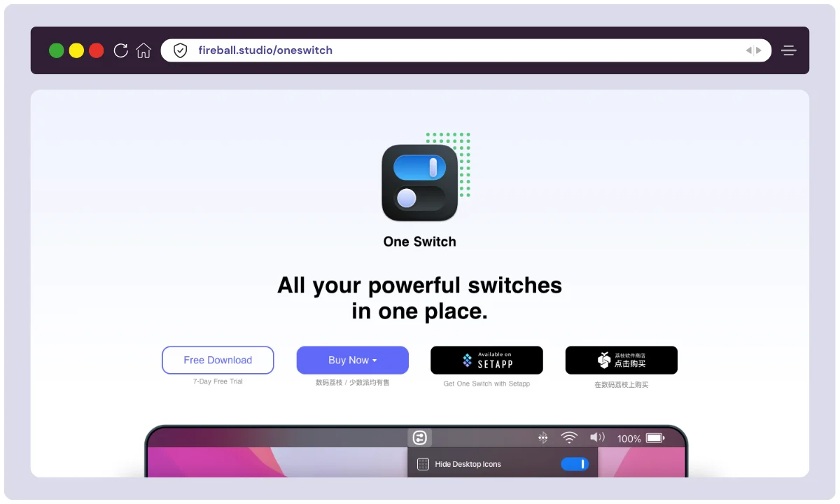Viewport: 840px width, 504px height.
Task: Open the Buy Now dropdown
Action: [353, 360]
